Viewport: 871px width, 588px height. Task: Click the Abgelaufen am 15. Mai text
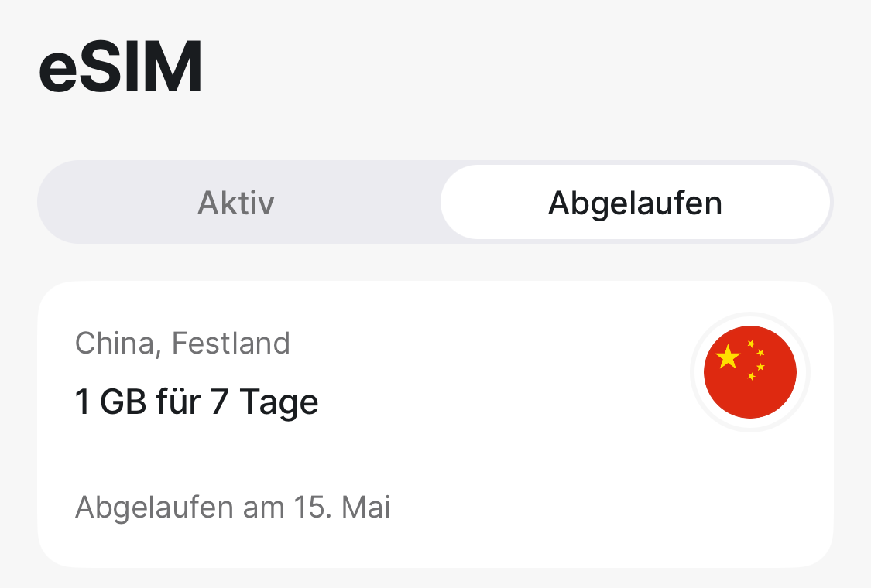233,507
